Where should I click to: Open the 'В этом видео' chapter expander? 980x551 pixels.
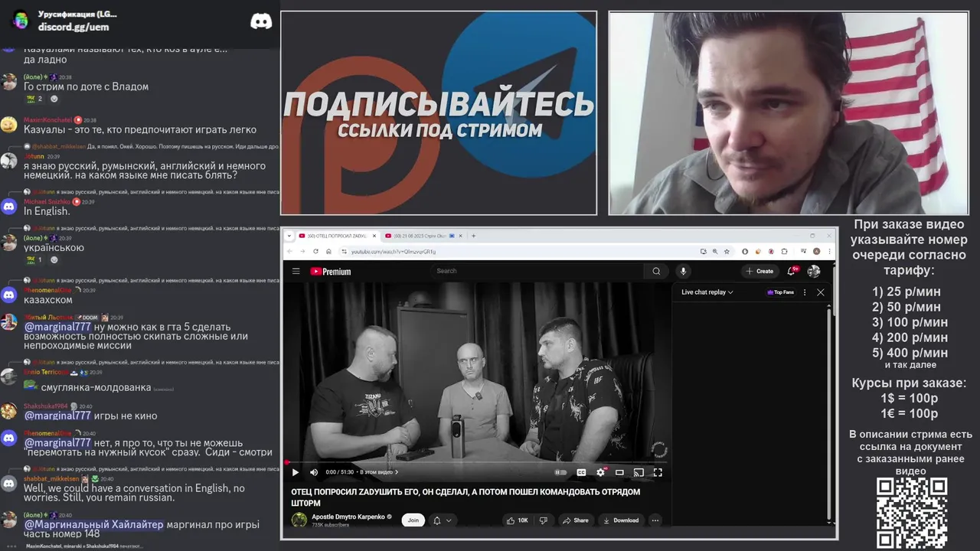coord(380,472)
